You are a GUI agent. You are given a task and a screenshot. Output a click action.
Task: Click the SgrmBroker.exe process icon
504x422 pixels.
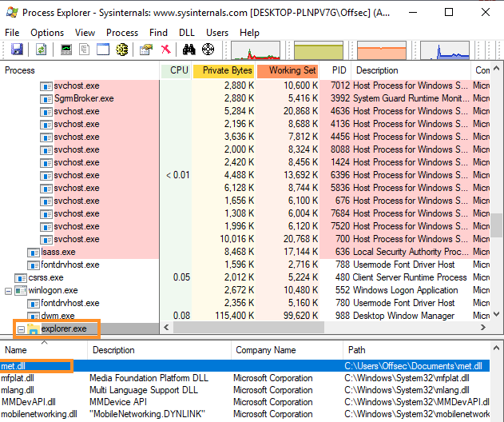tap(46, 99)
